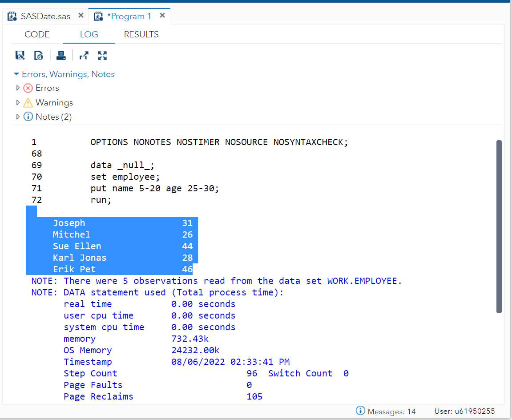Print the log
512x420 pixels.
pos(61,55)
